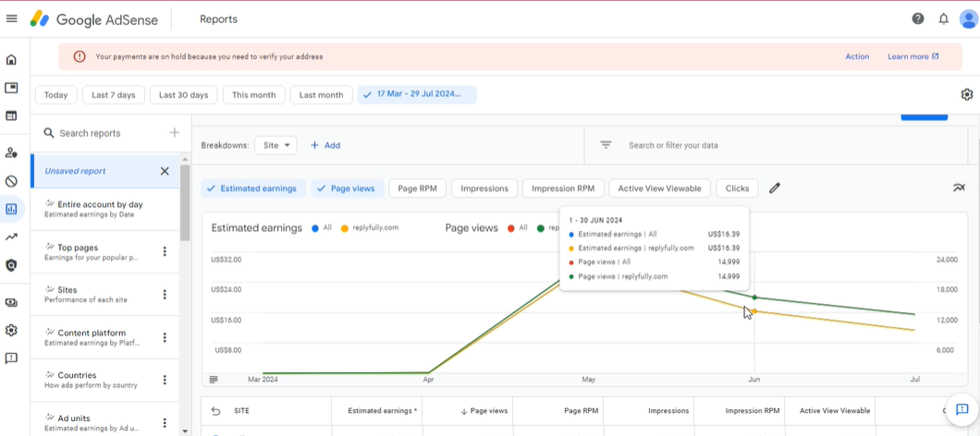Open options menu for Content platform report

click(165, 337)
